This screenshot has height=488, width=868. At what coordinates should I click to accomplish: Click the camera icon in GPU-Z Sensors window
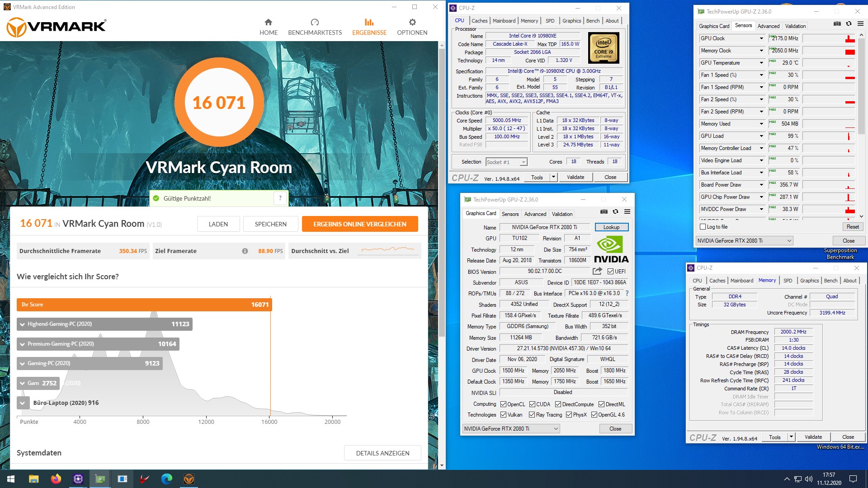click(x=837, y=23)
